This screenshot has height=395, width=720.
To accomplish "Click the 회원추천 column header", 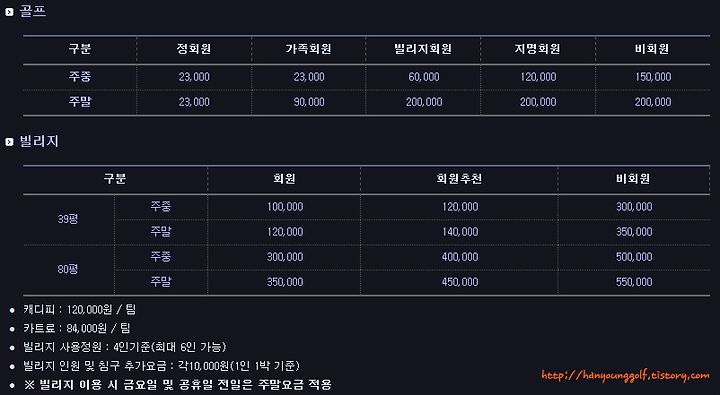I will tap(459, 179).
